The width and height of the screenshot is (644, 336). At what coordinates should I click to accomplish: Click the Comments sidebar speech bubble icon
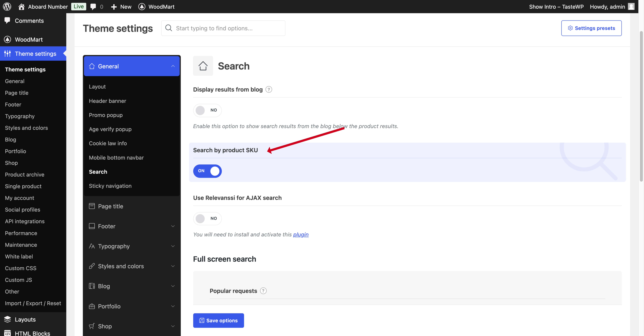7,21
